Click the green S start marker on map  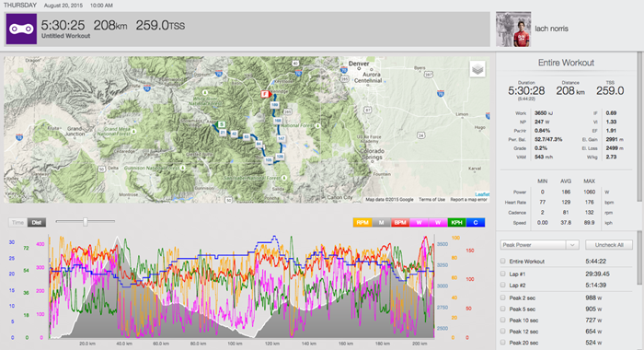click(x=222, y=124)
